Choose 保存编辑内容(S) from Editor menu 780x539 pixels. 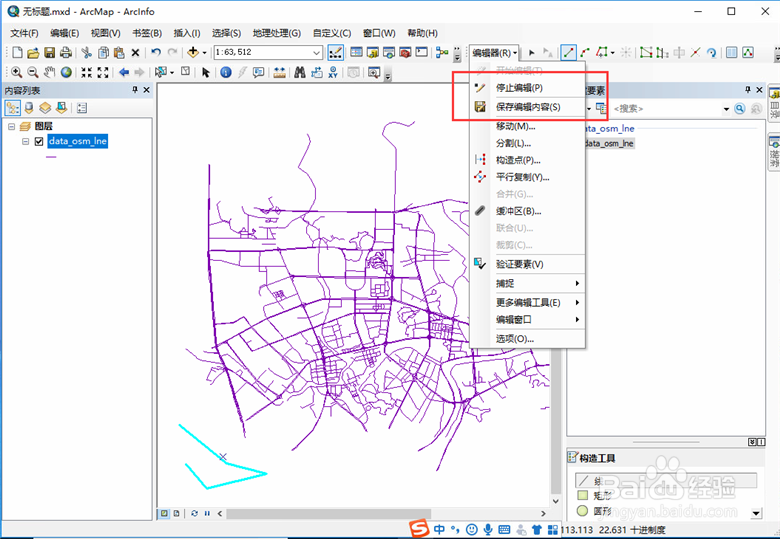tap(527, 107)
